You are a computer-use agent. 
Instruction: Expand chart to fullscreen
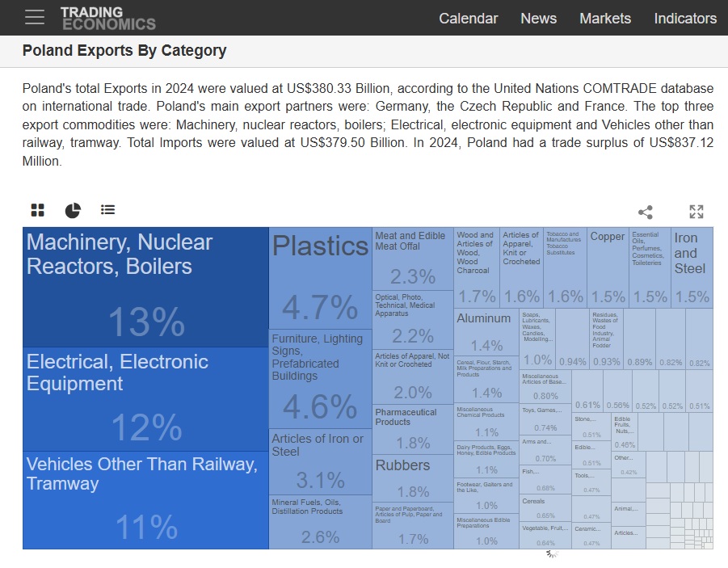[696, 212]
